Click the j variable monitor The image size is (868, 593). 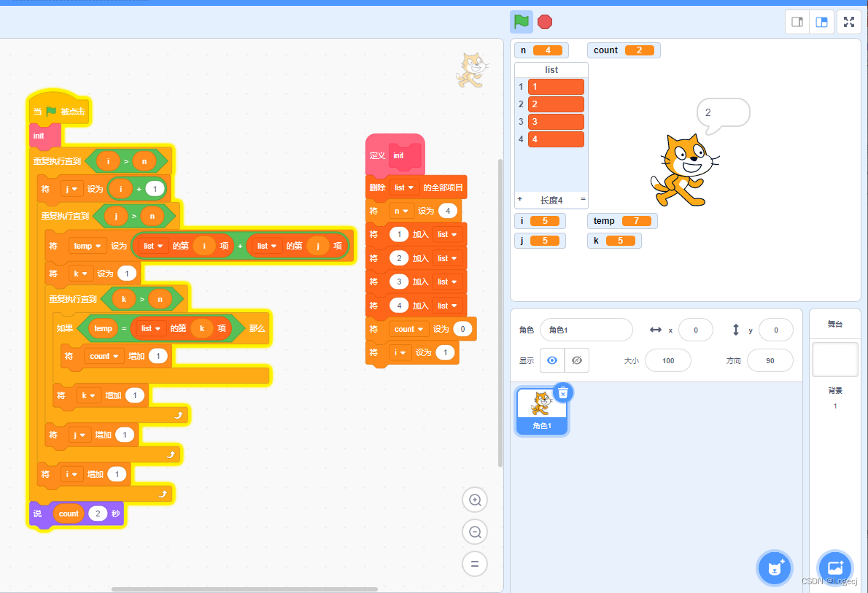point(540,240)
